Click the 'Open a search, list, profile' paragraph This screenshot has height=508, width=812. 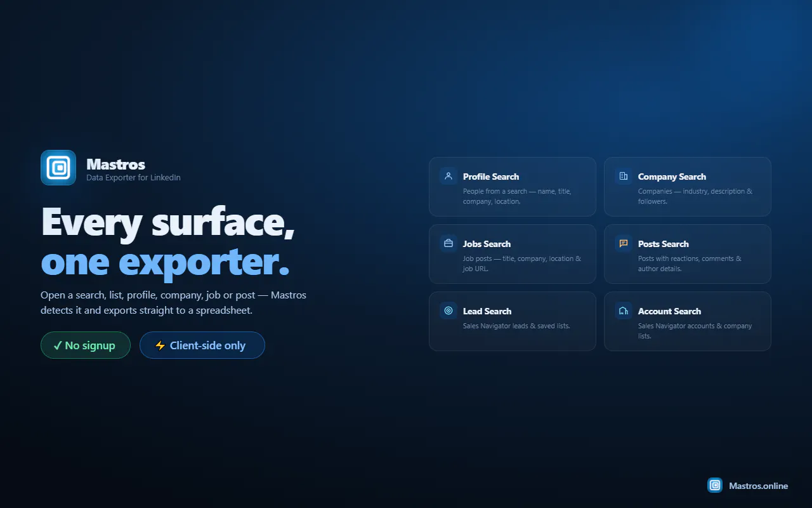click(173, 303)
